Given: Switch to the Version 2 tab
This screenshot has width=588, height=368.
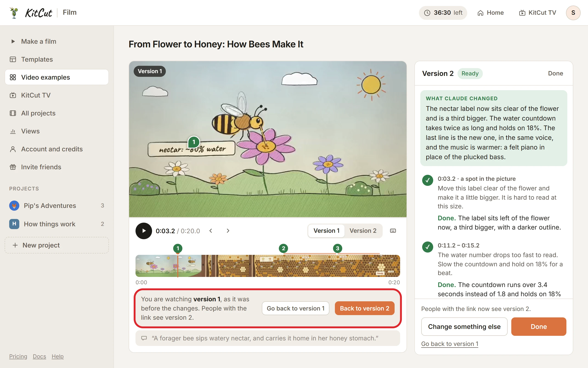Looking at the screenshot, I should click(363, 231).
